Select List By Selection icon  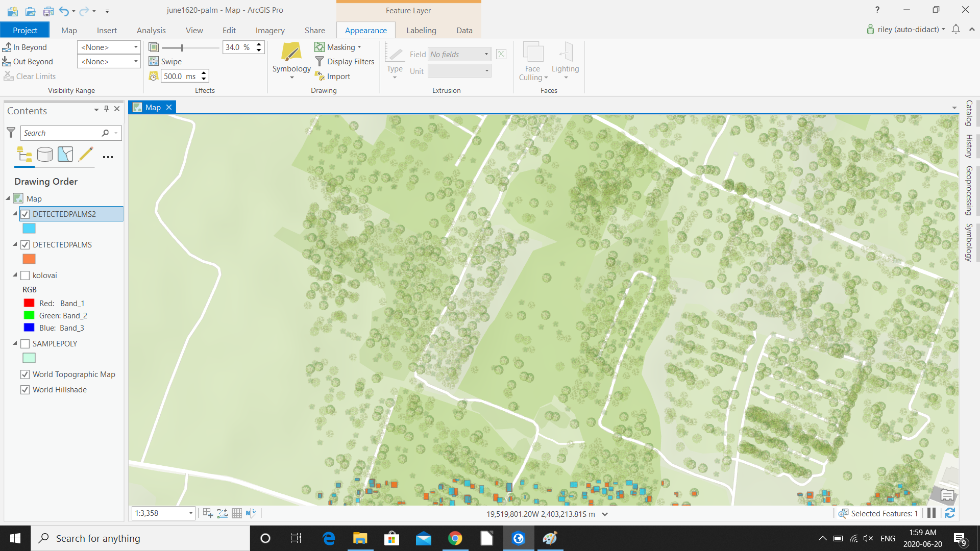(x=65, y=154)
